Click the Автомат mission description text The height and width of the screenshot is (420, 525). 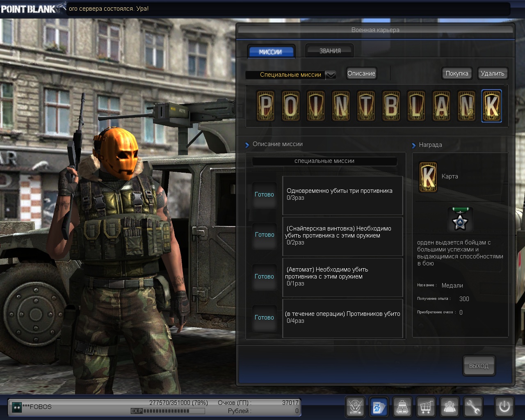(x=327, y=276)
